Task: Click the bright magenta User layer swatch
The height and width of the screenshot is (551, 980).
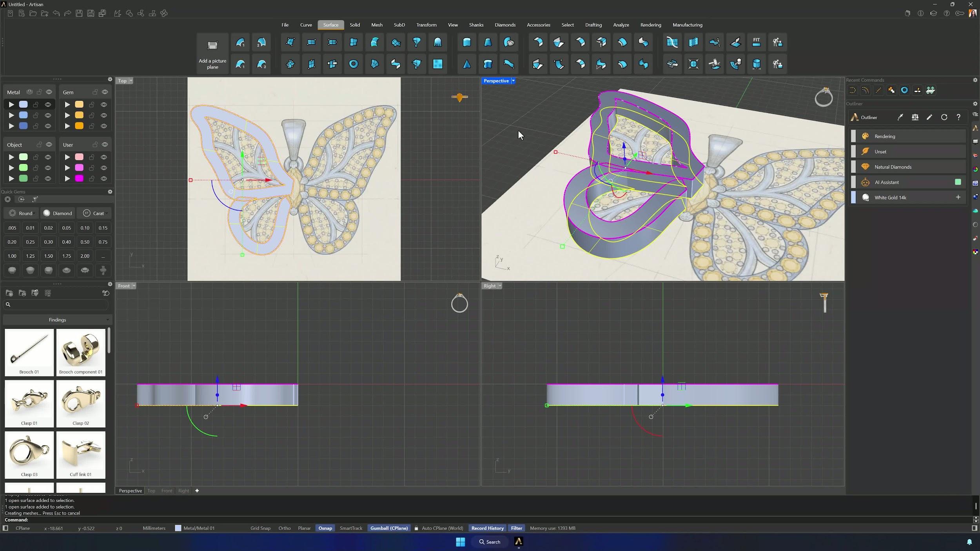Action: tap(79, 178)
